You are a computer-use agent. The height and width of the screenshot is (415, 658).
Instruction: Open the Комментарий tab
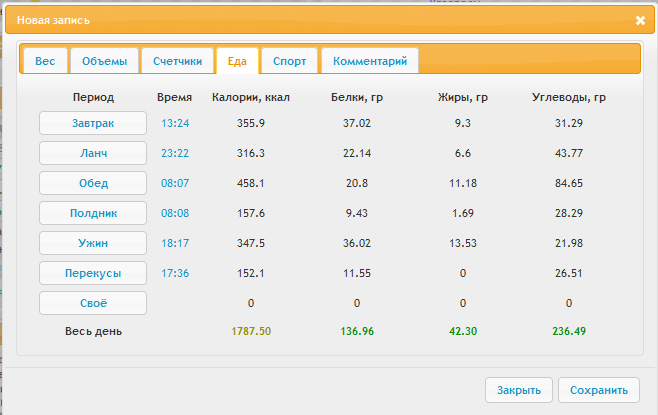[370, 61]
